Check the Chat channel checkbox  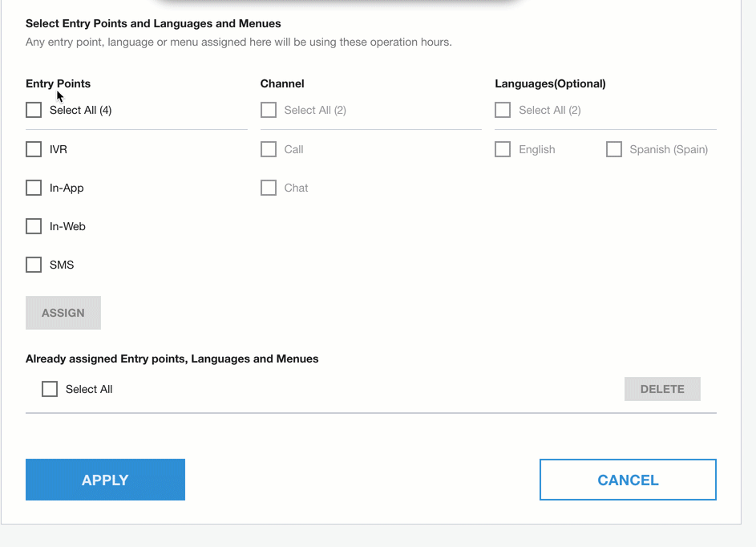pyautogui.click(x=268, y=187)
